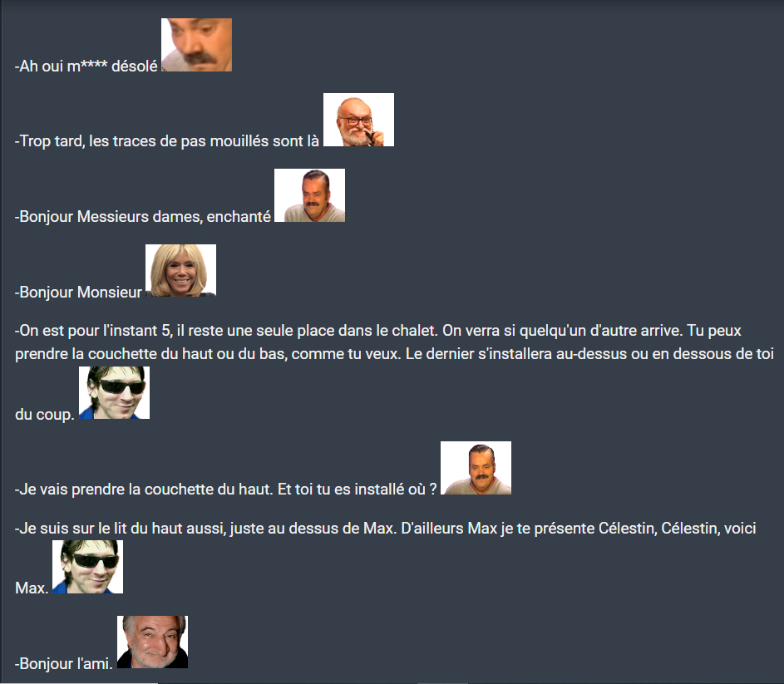Click the mustached man sticker after "installé où ?"

[476, 468]
